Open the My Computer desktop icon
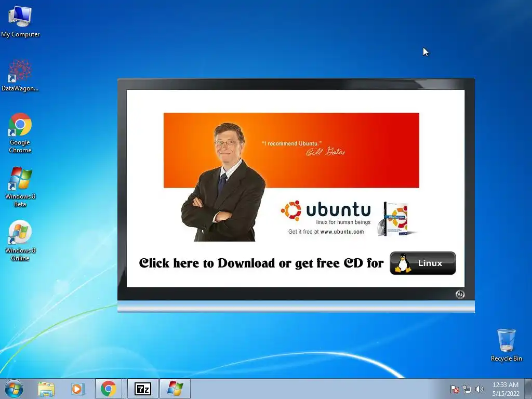 [20, 21]
